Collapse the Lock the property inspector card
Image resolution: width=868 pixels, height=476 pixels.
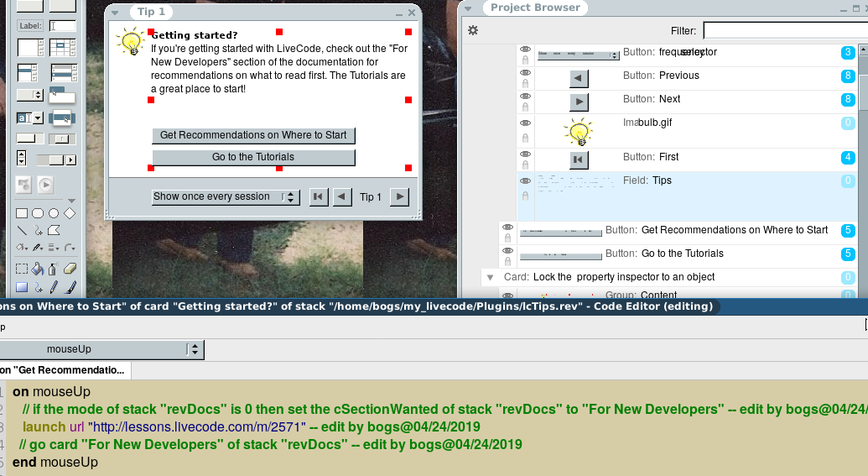(x=490, y=277)
